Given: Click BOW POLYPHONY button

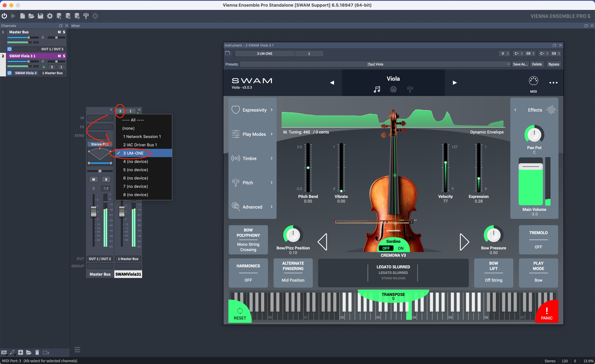Looking at the screenshot, I should click(x=248, y=240).
